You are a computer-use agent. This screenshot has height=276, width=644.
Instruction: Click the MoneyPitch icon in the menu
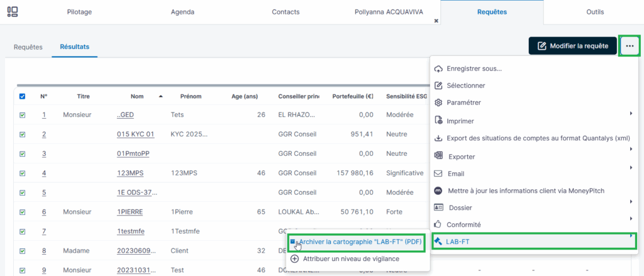click(439, 190)
